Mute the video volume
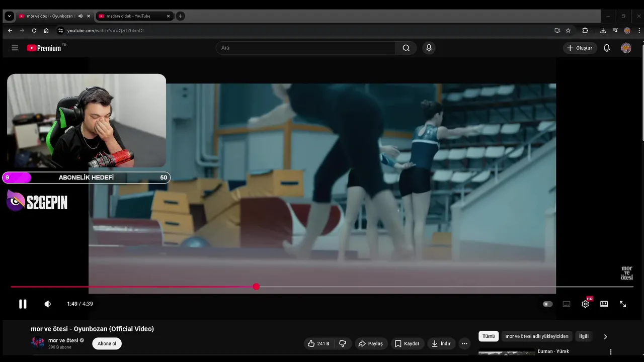Image resolution: width=644 pixels, height=362 pixels. pos(48,304)
